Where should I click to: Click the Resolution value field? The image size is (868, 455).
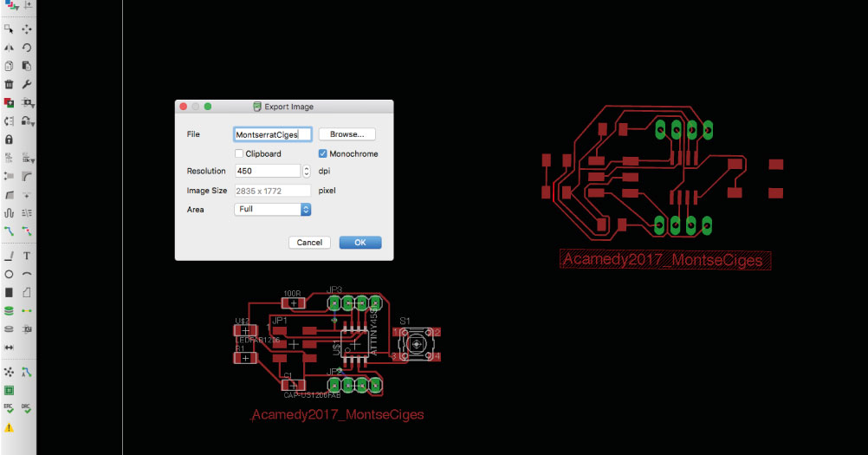pos(268,171)
